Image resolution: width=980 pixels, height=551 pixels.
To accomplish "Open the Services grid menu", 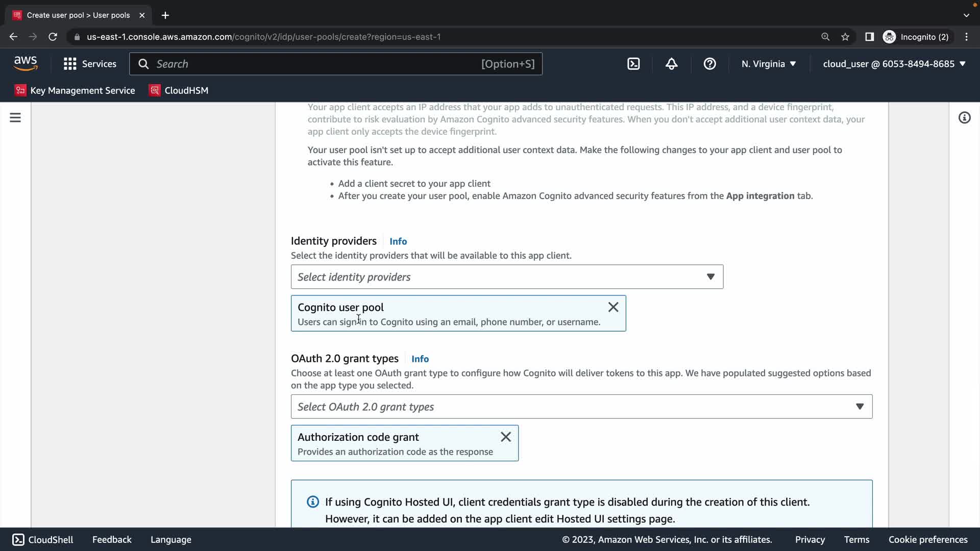I will pos(90,64).
